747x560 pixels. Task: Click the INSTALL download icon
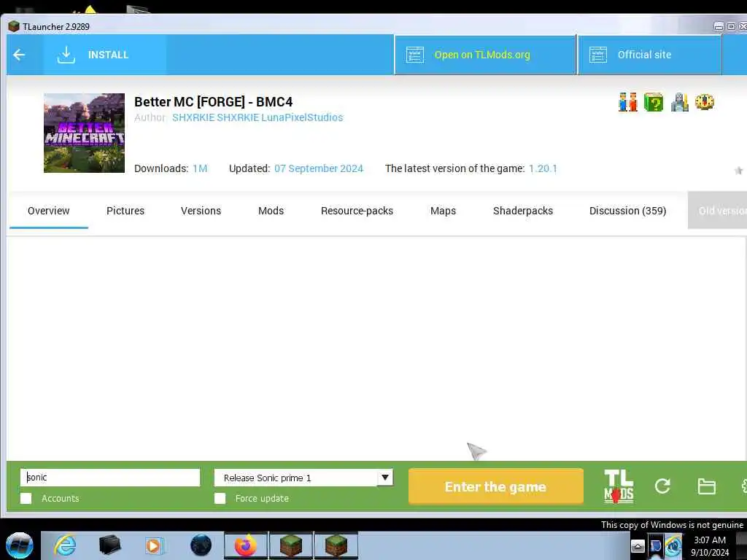pos(66,55)
